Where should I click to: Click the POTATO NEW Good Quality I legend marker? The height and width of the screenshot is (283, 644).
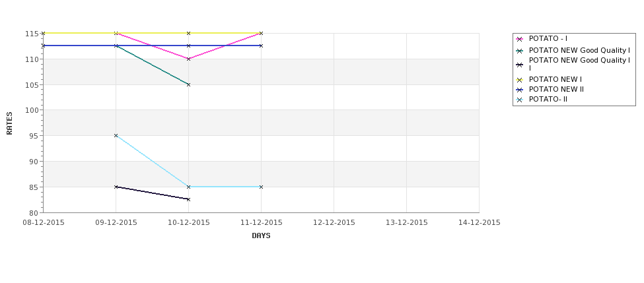520,51
